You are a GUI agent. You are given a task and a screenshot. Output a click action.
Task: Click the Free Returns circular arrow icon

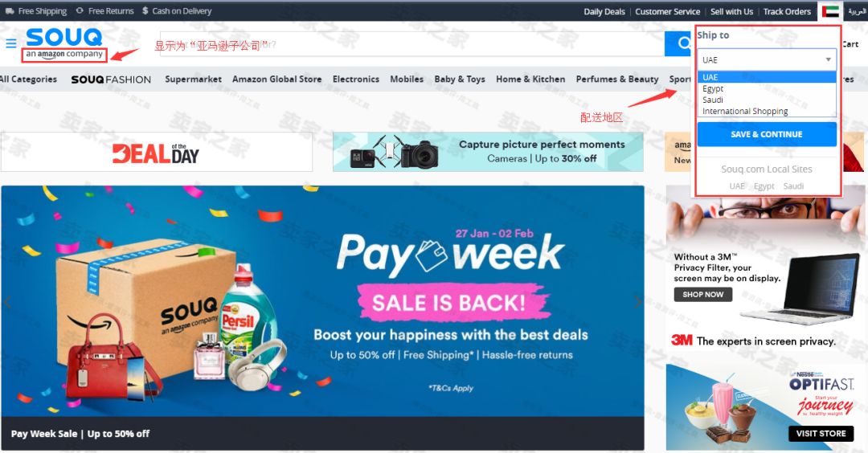[x=80, y=10]
